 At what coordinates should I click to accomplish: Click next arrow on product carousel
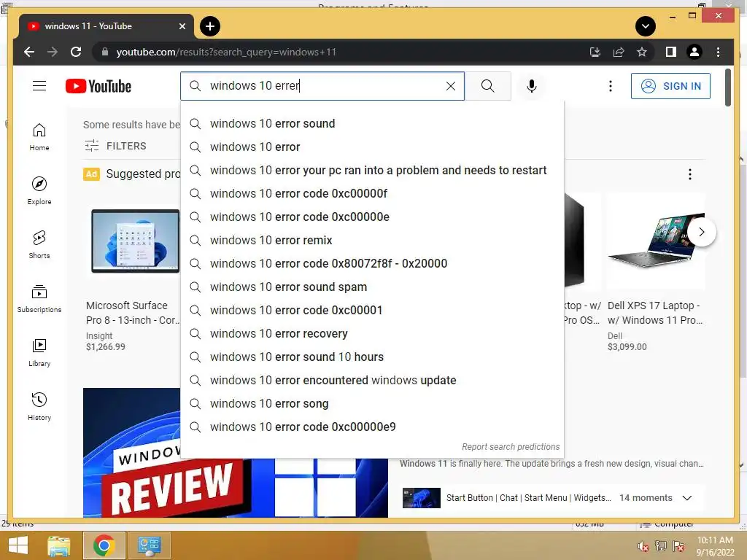(x=701, y=232)
